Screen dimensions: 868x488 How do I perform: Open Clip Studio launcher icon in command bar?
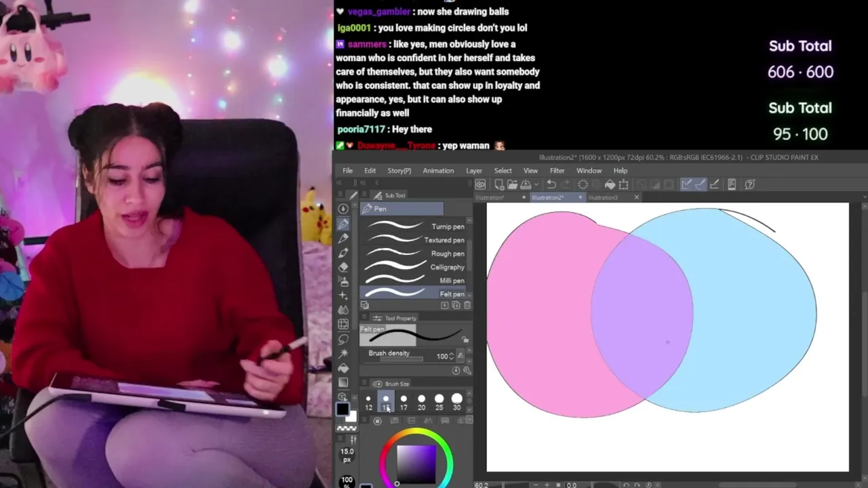point(481,184)
